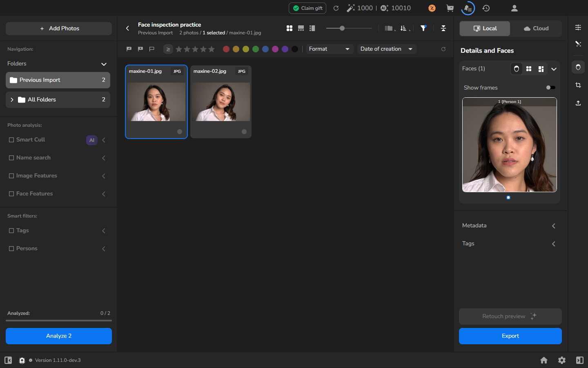Open the shopping cart icon
Image resolution: width=588 pixels, height=368 pixels.
coord(450,8)
